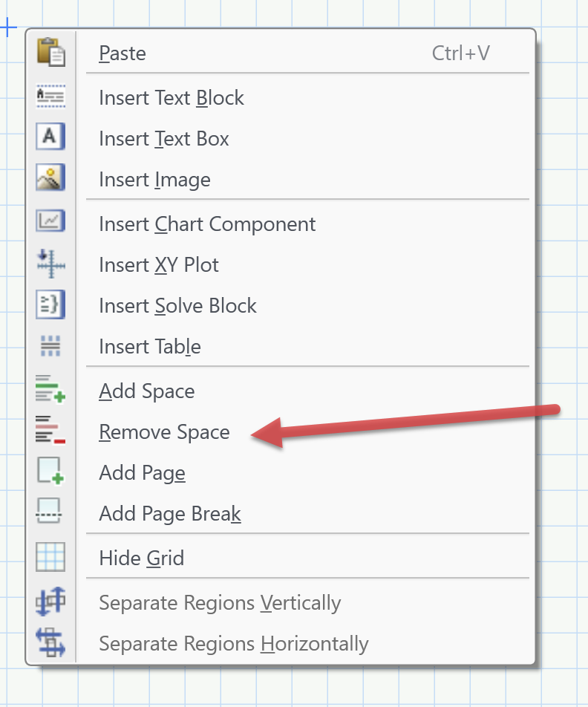The width and height of the screenshot is (588, 707).
Task: Choose Remove Space menu item
Action: (x=164, y=432)
